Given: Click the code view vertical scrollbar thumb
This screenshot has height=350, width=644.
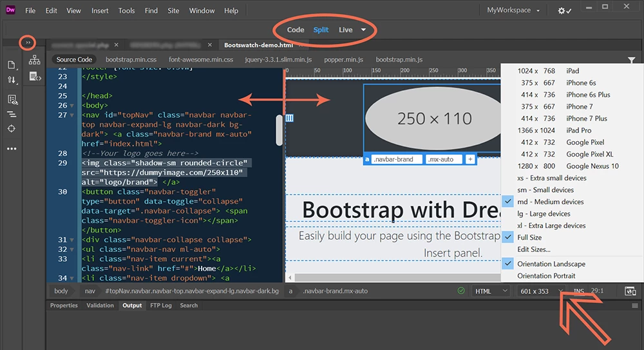Looking at the screenshot, I should [x=279, y=130].
